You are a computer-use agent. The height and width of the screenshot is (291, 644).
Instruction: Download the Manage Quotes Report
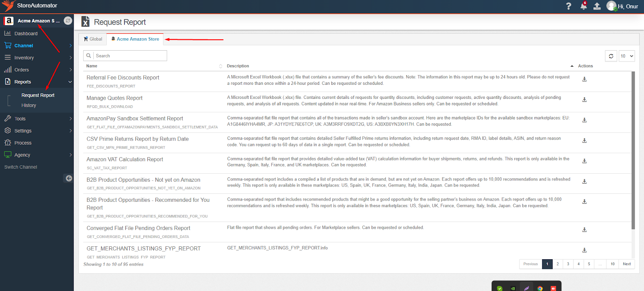click(x=584, y=100)
